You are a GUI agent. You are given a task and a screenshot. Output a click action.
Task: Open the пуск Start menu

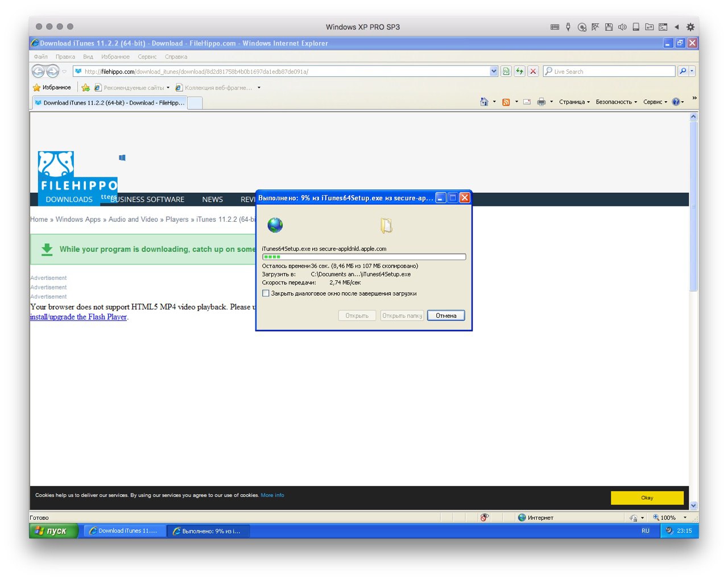53,531
